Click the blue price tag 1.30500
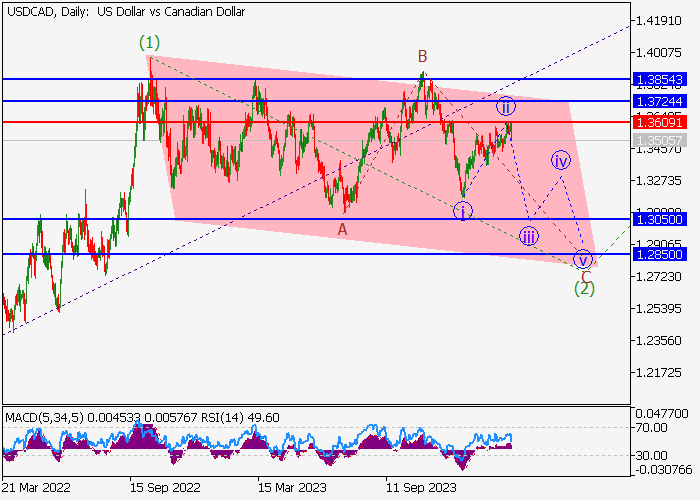Screen dimensions: 700x500 coord(660,219)
